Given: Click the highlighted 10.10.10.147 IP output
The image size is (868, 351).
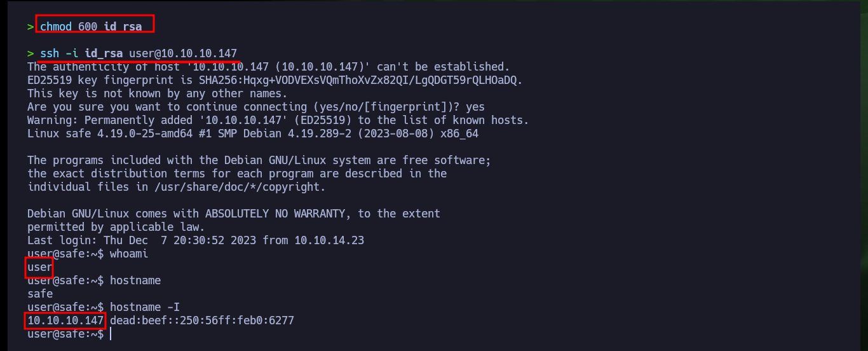Looking at the screenshot, I should pos(65,320).
